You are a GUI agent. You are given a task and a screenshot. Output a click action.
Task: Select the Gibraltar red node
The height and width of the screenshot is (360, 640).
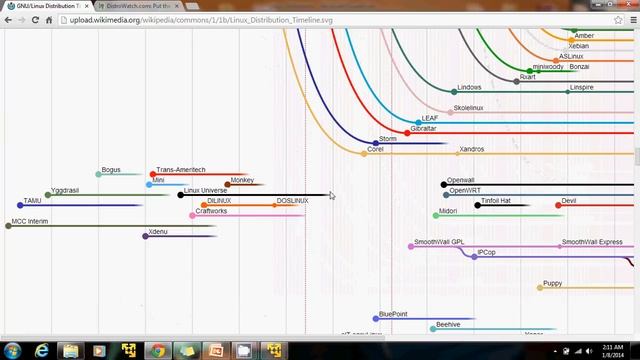pyautogui.click(x=407, y=133)
